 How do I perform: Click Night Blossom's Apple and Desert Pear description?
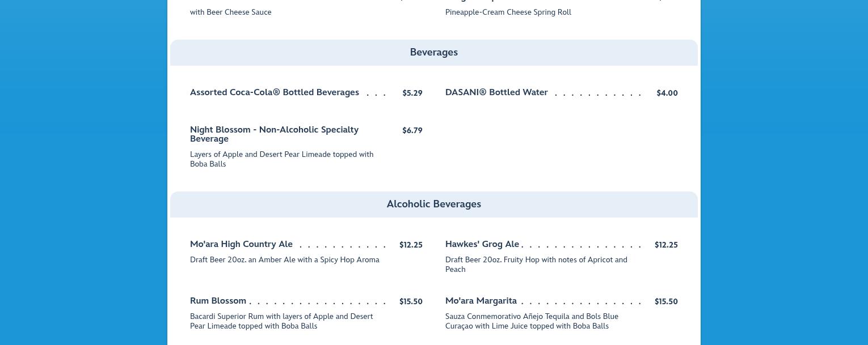281,159
